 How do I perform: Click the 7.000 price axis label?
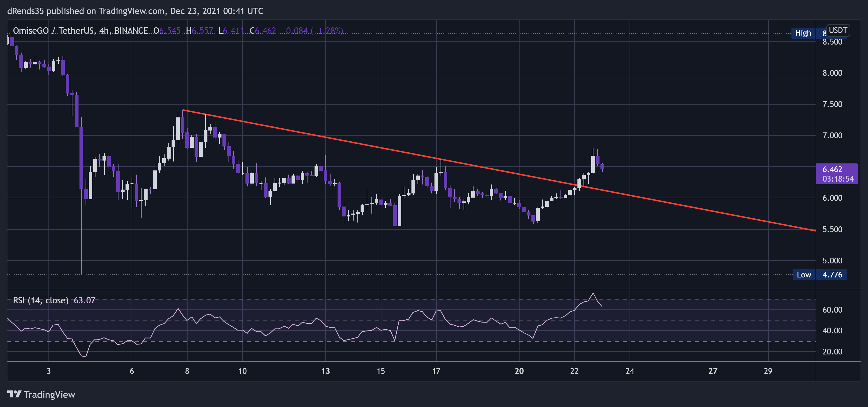point(832,135)
